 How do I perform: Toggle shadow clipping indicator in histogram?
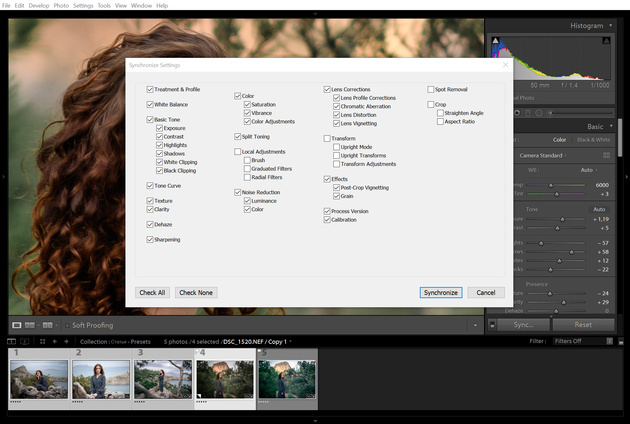(x=495, y=41)
